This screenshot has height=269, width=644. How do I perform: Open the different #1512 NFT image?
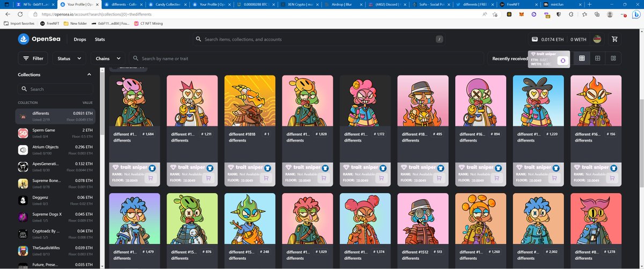[423, 219]
